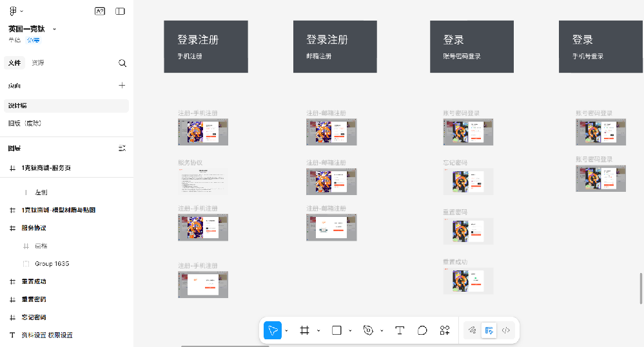Viewport: 644px width, 347px height.
Task: Select the Pen tool
Action: click(368, 330)
